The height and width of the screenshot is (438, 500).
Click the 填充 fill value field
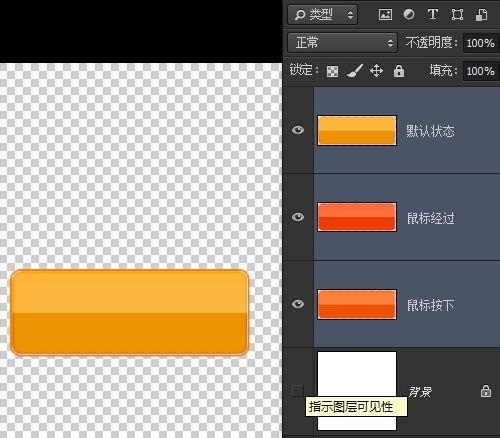[481, 71]
